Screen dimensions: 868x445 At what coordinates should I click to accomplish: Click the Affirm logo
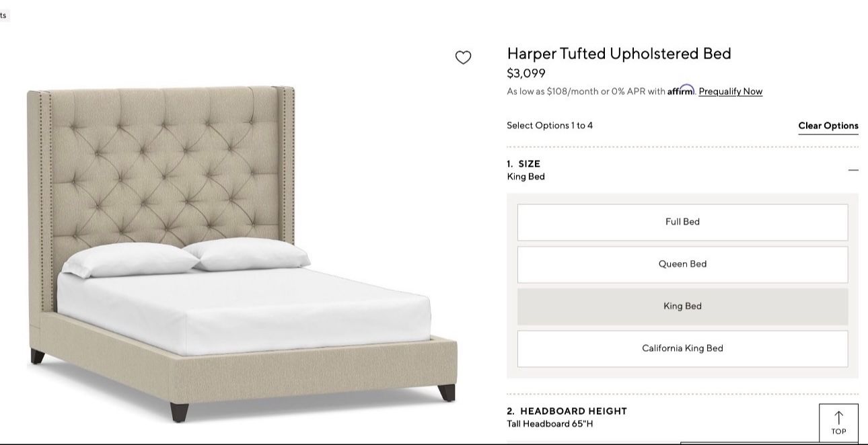(681, 90)
